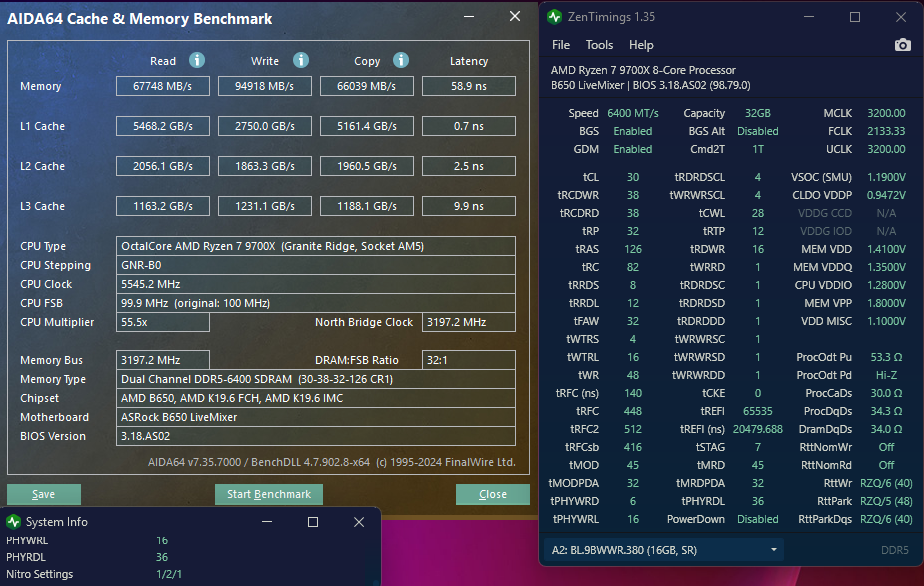This screenshot has height=586, width=924.
Task: Click the ZenTimings app logo icon
Action: tap(554, 17)
